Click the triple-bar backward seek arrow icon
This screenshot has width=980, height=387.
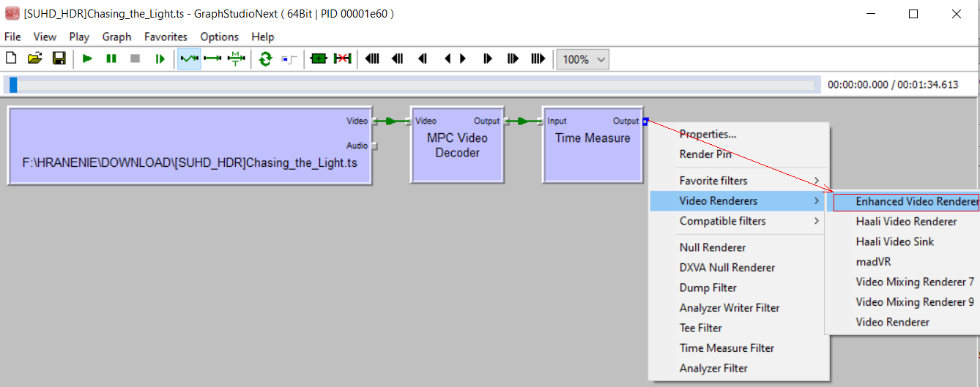tap(372, 59)
